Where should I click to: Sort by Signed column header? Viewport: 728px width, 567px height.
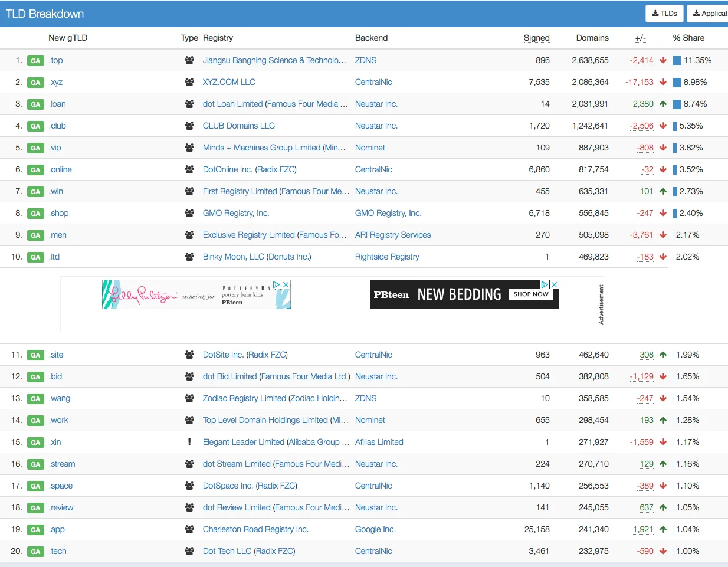[537, 38]
